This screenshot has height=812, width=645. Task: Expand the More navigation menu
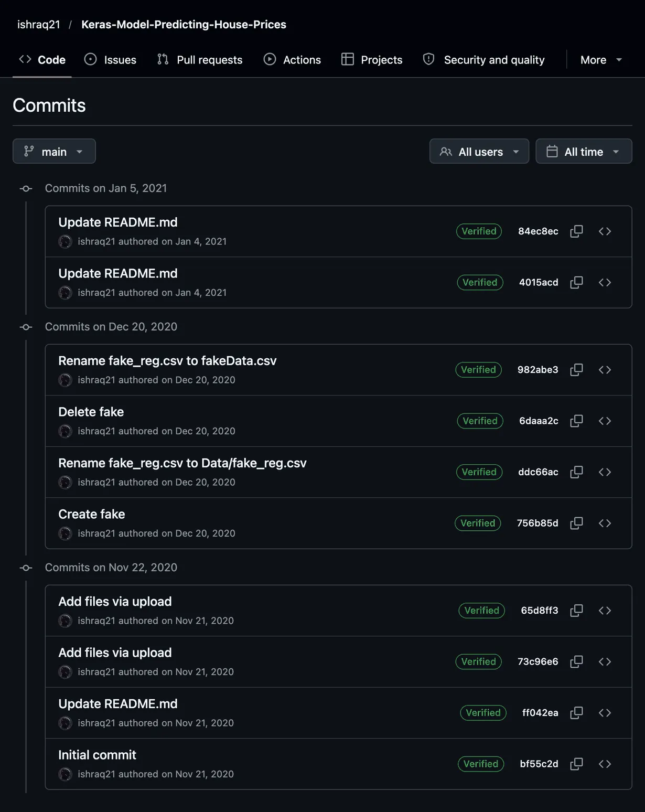point(601,60)
